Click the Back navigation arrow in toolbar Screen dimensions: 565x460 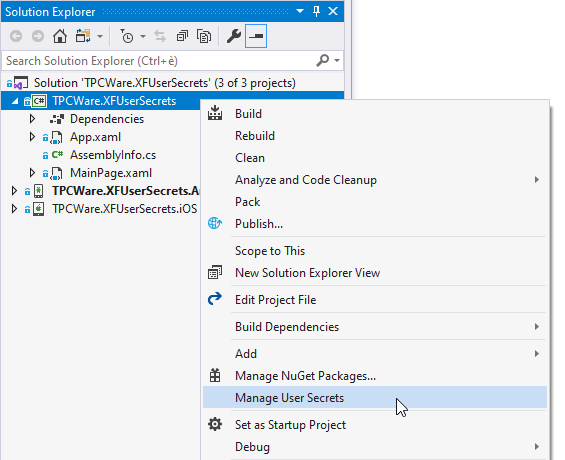click(x=16, y=36)
